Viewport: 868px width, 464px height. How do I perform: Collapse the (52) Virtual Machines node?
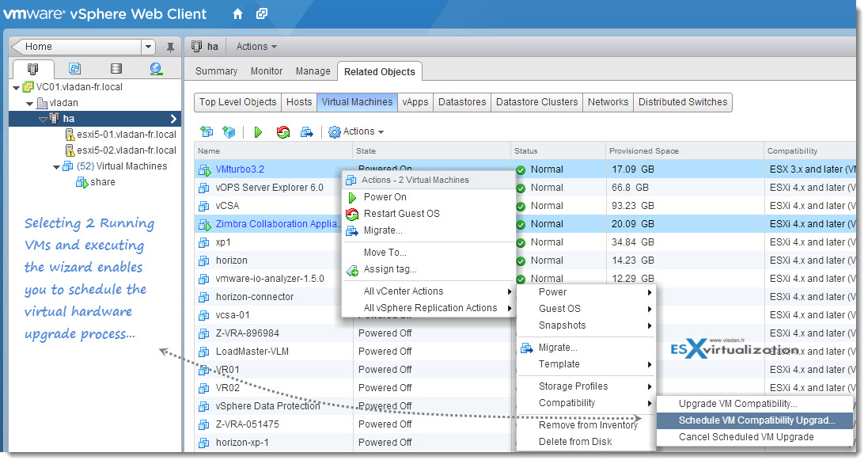coord(56,166)
